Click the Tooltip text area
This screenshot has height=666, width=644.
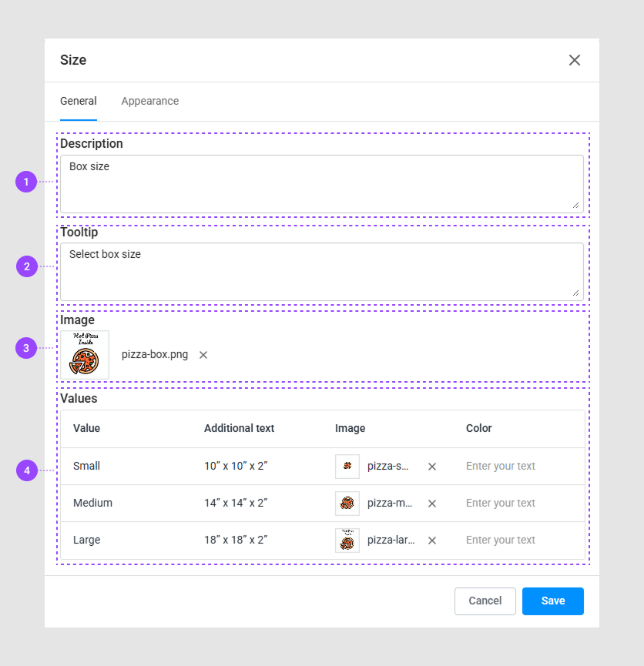[x=321, y=272]
